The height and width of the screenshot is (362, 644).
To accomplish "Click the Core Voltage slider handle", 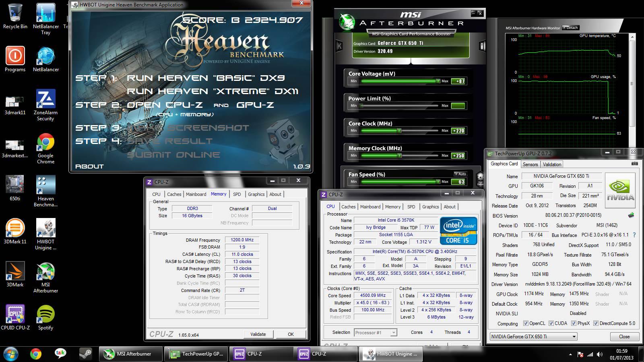I will click(x=438, y=81).
